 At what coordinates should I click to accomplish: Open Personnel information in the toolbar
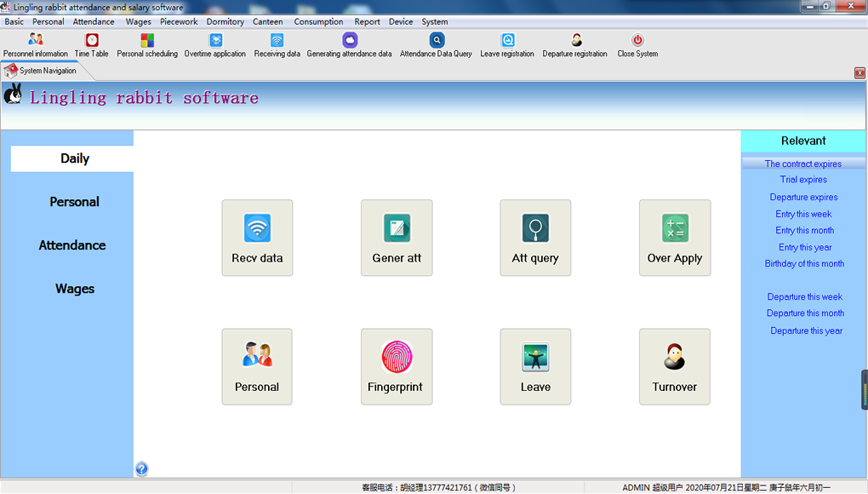[x=36, y=45]
